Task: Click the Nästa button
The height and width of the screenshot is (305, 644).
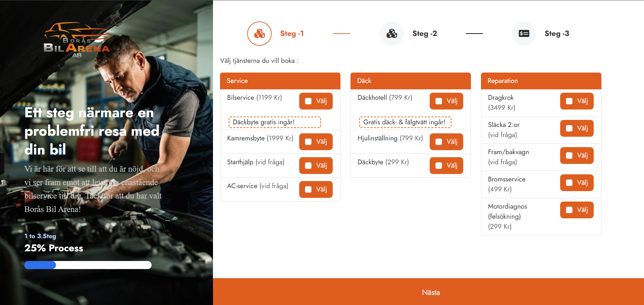Action: 431,292
